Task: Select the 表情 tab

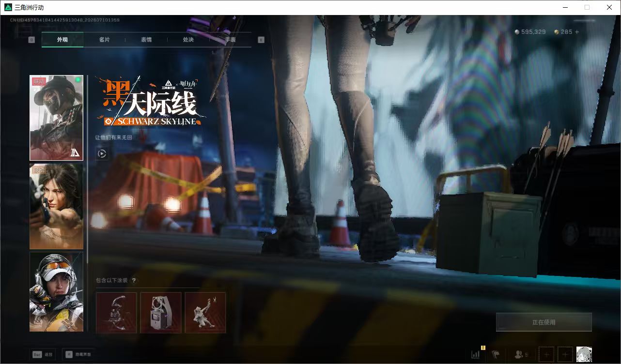Action: pyautogui.click(x=146, y=40)
